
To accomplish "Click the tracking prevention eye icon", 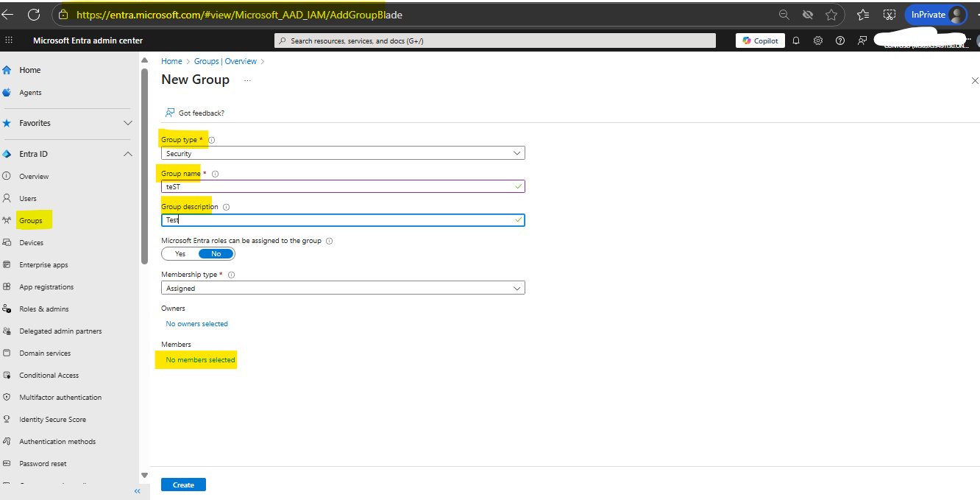I will click(x=807, y=15).
